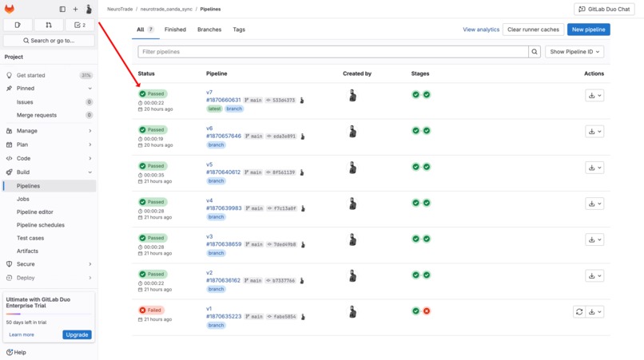Open artifacts download dropdown for v1
Screen dimensions: 644x360
(594, 311)
